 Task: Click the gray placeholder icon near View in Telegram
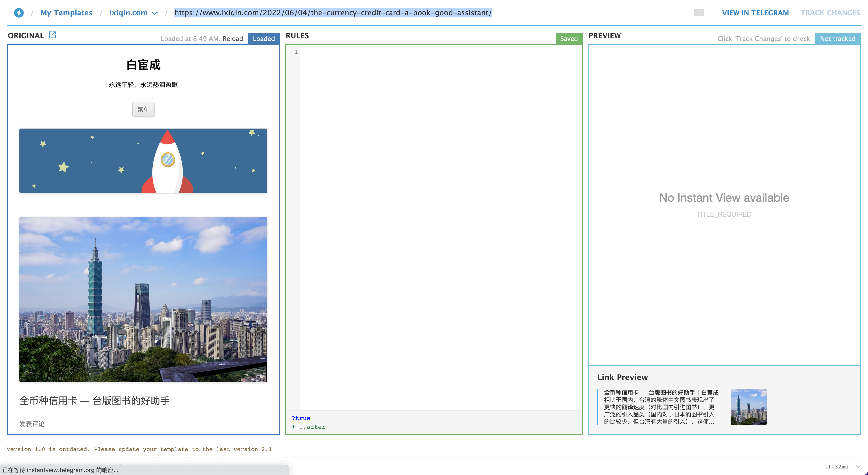(x=699, y=12)
